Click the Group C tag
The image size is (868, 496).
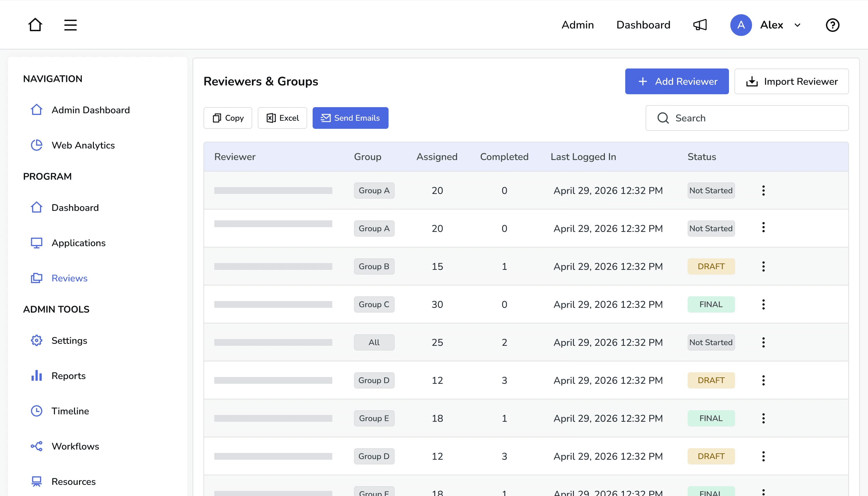tap(374, 304)
